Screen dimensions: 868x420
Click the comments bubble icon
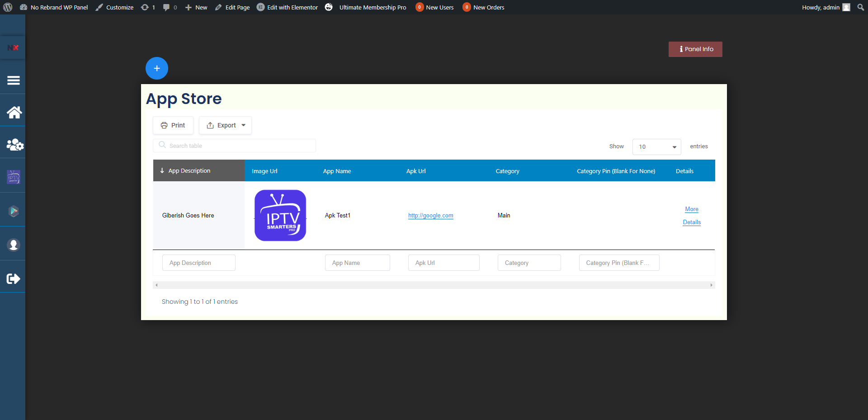(x=166, y=7)
